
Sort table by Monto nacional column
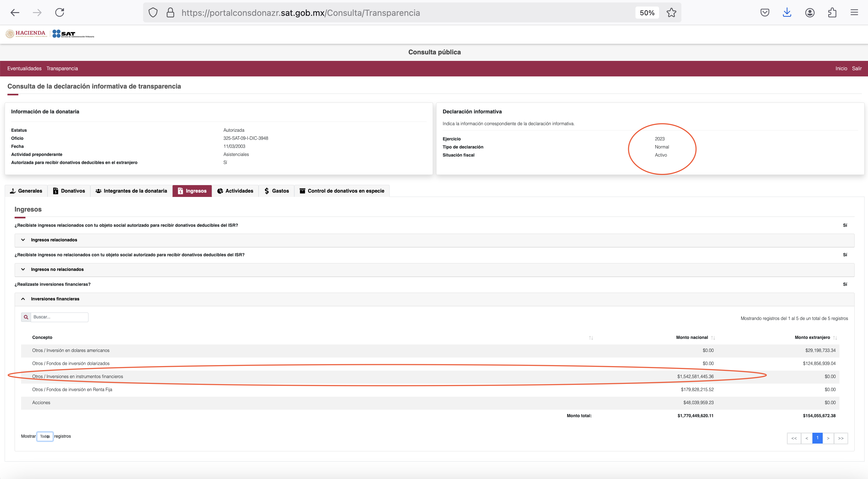[713, 338]
